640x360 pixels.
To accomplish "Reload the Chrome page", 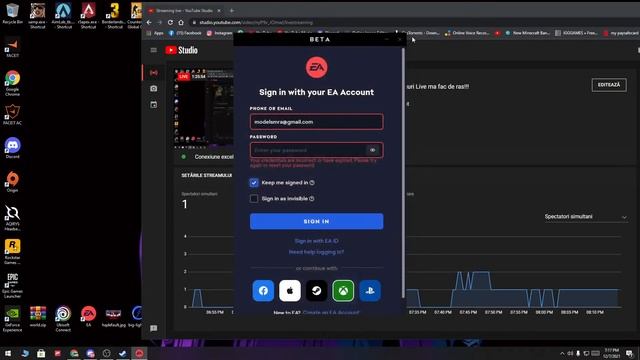I will pyautogui.click(x=170, y=22).
